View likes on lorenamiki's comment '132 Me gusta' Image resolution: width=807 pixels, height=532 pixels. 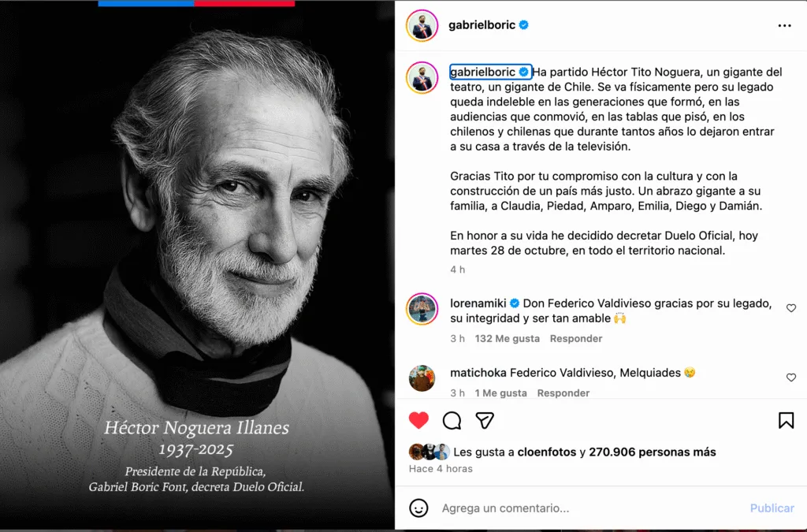(507, 338)
